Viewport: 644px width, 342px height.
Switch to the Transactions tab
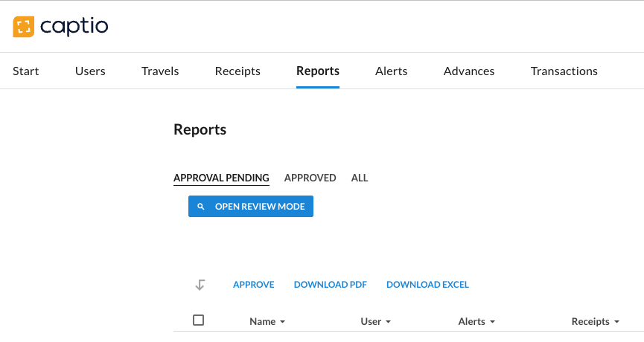pos(564,71)
